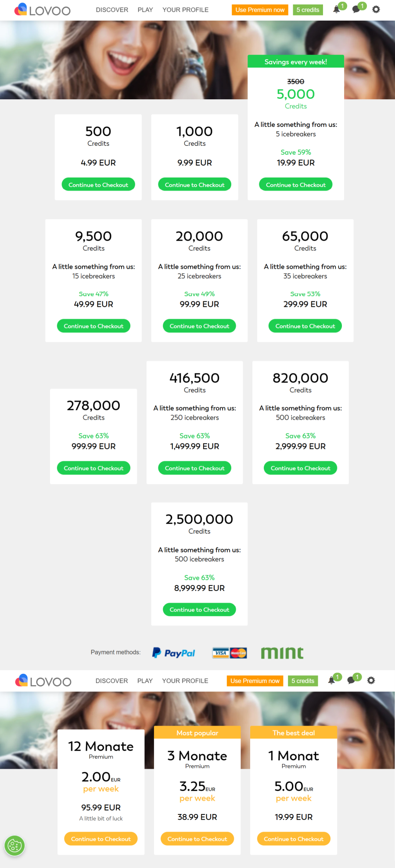Select the Visa MasterCard payment logo

pos(230,653)
